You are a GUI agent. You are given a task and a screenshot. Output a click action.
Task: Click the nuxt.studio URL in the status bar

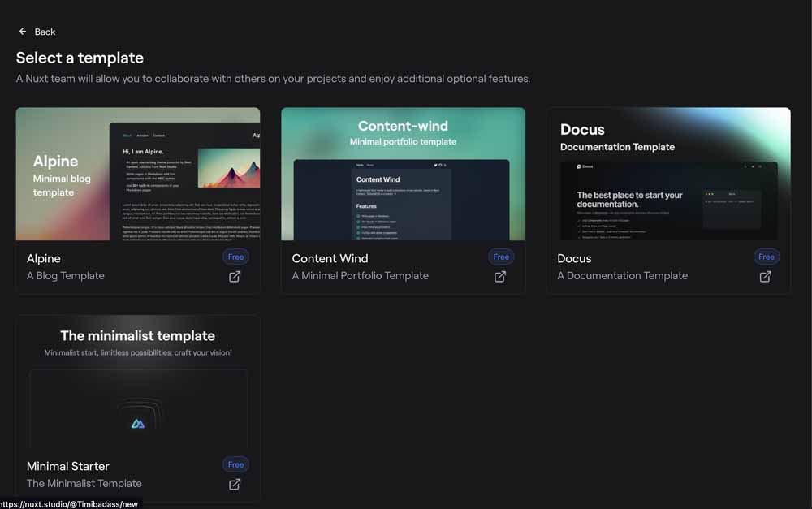[69, 503]
